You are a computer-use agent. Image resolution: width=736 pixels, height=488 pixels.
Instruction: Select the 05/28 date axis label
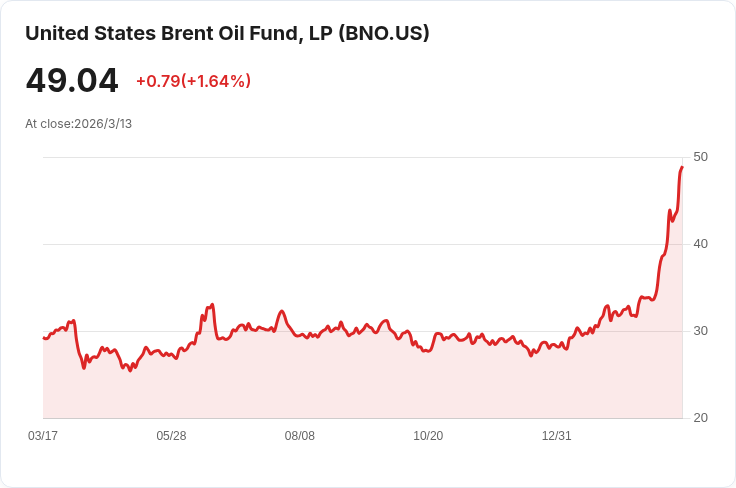(171, 436)
